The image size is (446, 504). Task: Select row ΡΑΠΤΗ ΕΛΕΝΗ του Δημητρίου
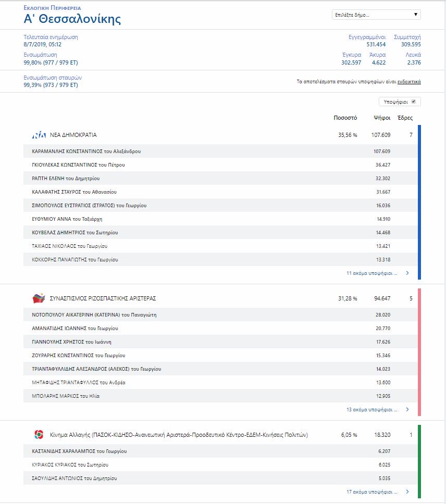tap(220, 178)
